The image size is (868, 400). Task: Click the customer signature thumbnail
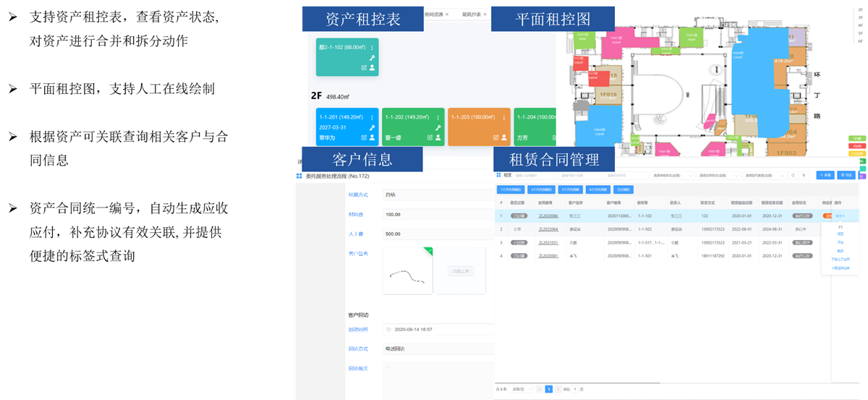(x=407, y=271)
